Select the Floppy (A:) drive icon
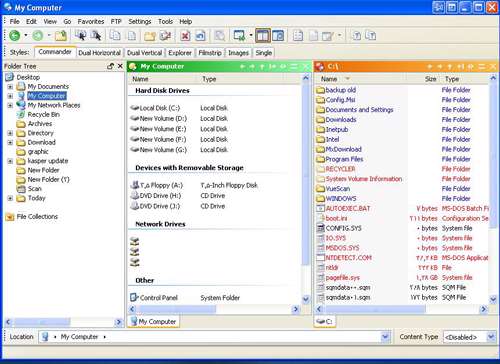 tap(135, 185)
